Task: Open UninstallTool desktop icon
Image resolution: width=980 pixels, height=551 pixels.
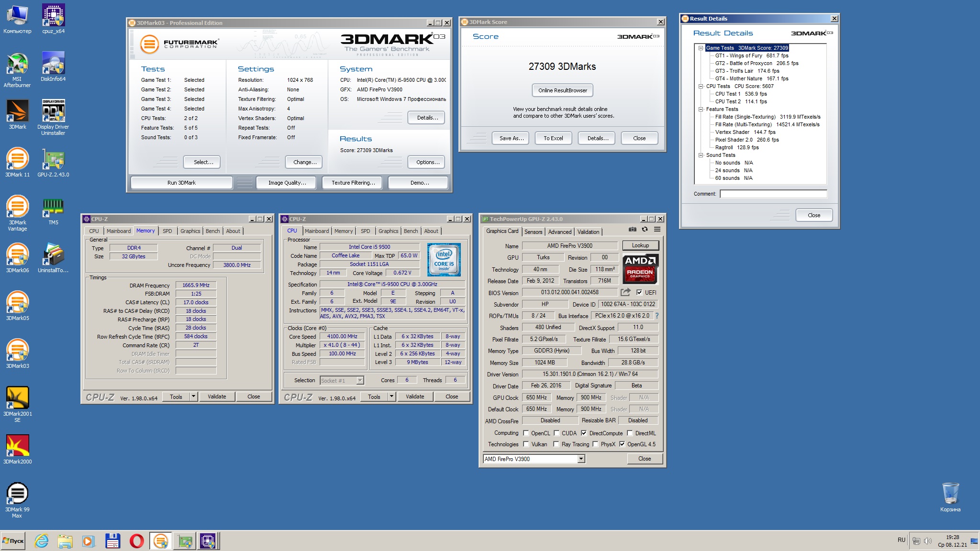Action: pyautogui.click(x=53, y=258)
